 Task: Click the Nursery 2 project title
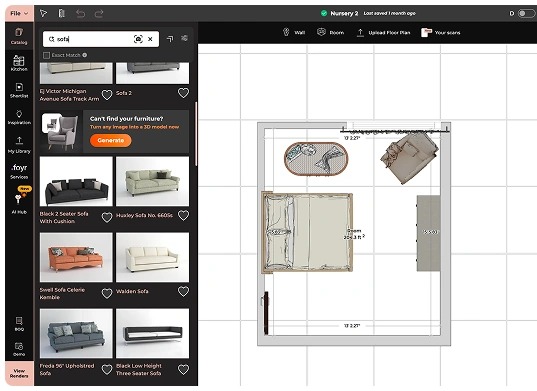344,13
